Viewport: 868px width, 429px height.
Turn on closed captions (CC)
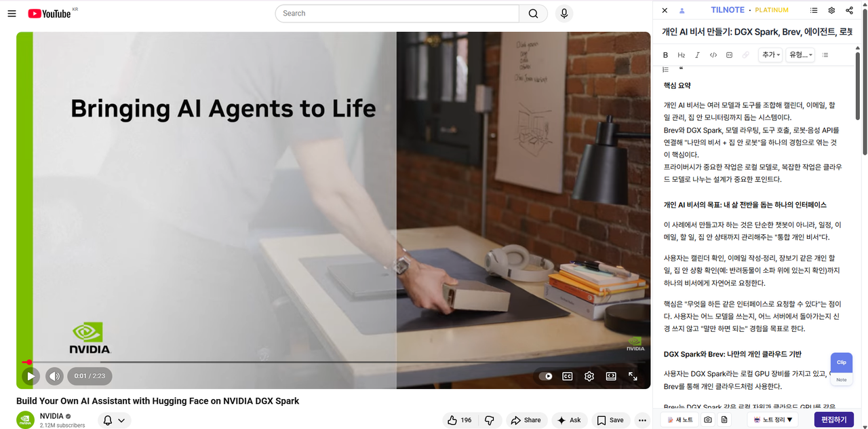[567, 376]
